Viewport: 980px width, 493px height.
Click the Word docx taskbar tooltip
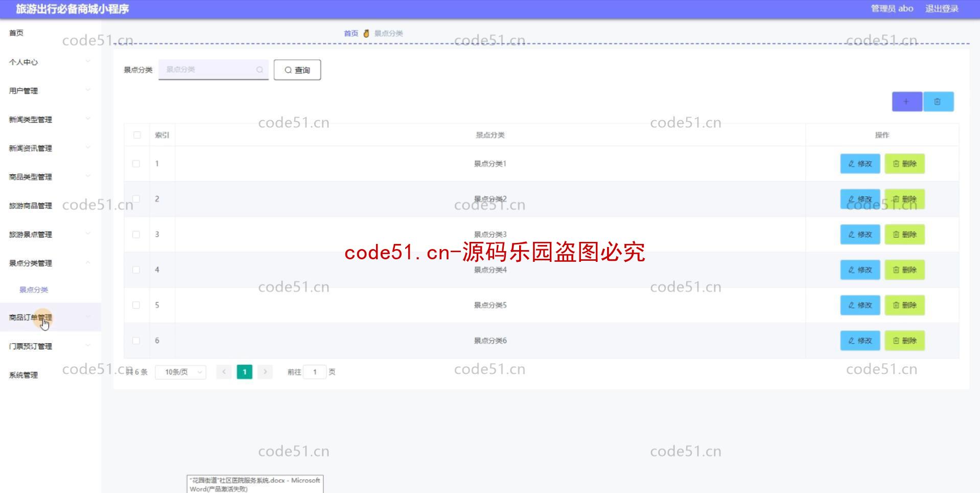click(255, 484)
